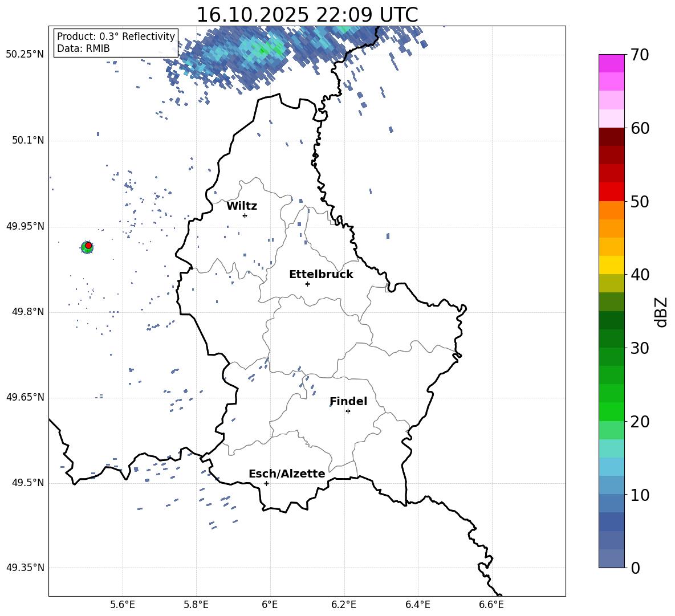Image resolution: width=675 pixels, height=616 pixels.
Task: Click the 6°E longitude tick label
Action: (x=270, y=605)
